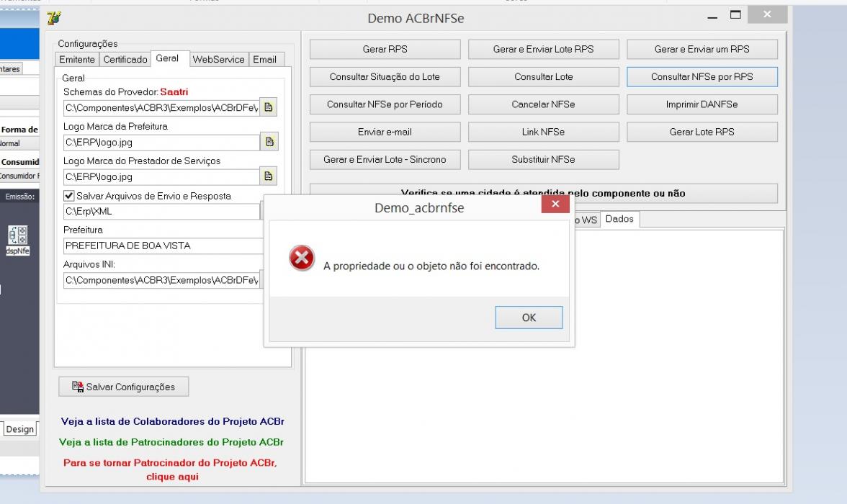Click Gerar e Enviar um RPS

(x=702, y=49)
